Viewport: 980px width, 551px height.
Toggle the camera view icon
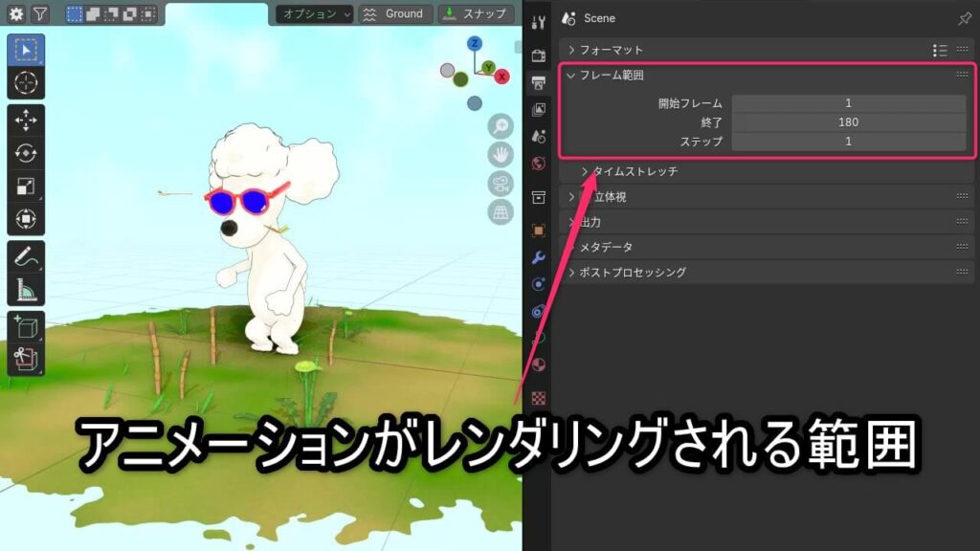[501, 184]
